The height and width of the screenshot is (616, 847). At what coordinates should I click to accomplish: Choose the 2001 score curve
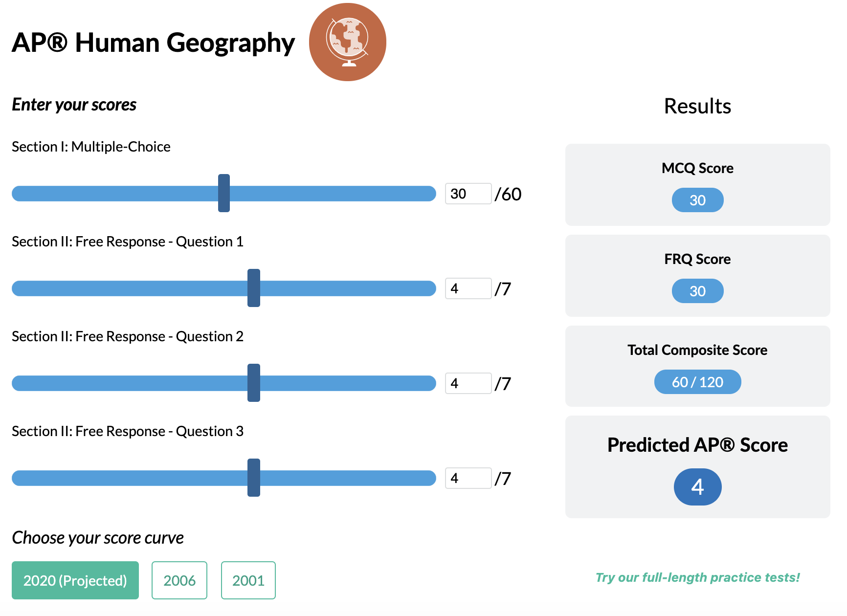tap(248, 580)
